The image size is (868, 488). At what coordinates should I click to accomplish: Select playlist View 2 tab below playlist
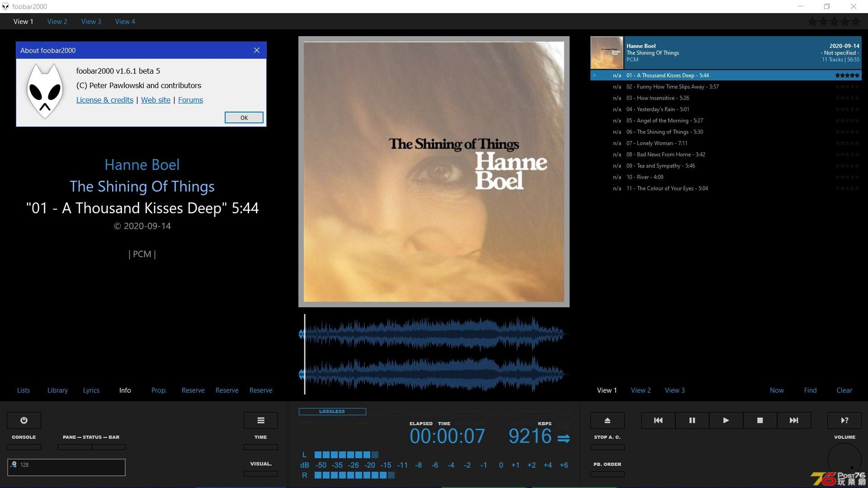pos(641,390)
